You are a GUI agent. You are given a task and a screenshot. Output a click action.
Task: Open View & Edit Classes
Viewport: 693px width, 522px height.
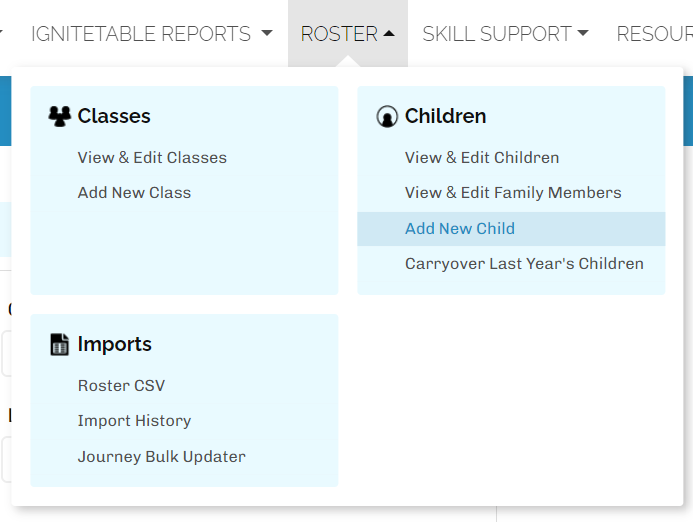pos(152,158)
